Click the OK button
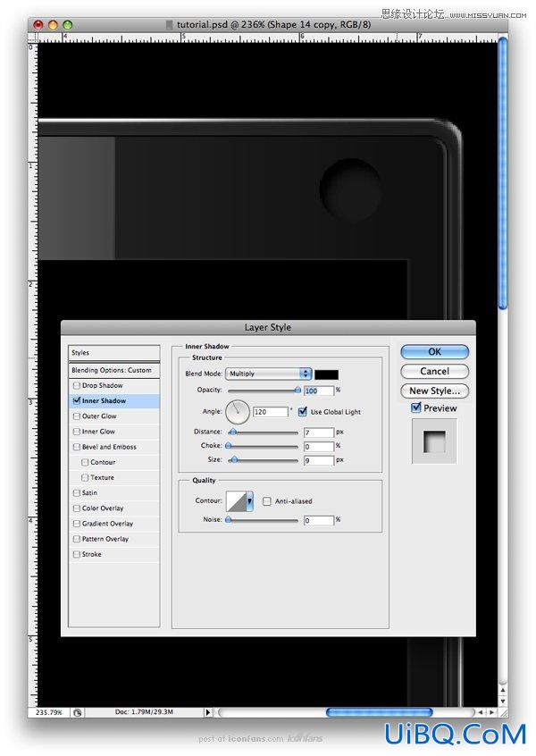 pyautogui.click(x=434, y=351)
